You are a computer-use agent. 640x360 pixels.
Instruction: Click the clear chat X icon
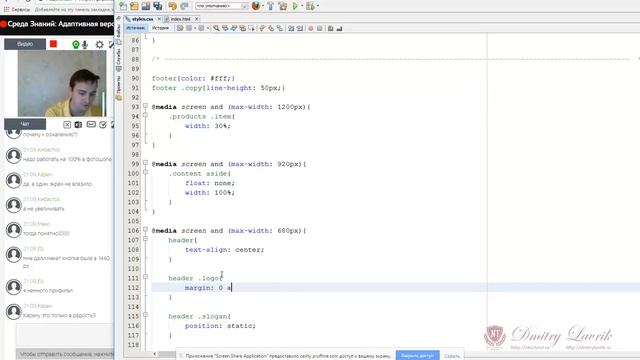pyautogui.click(x=67, y=124)
